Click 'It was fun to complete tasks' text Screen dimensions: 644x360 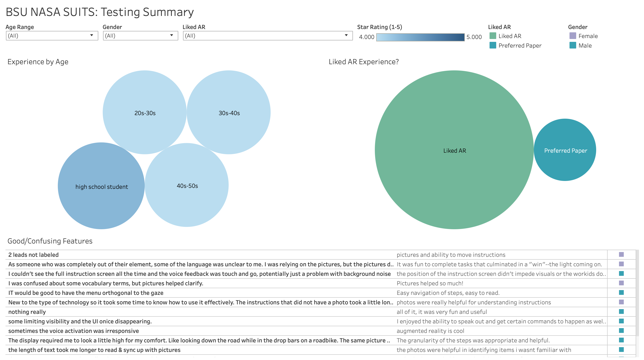[x=499, y=264]
